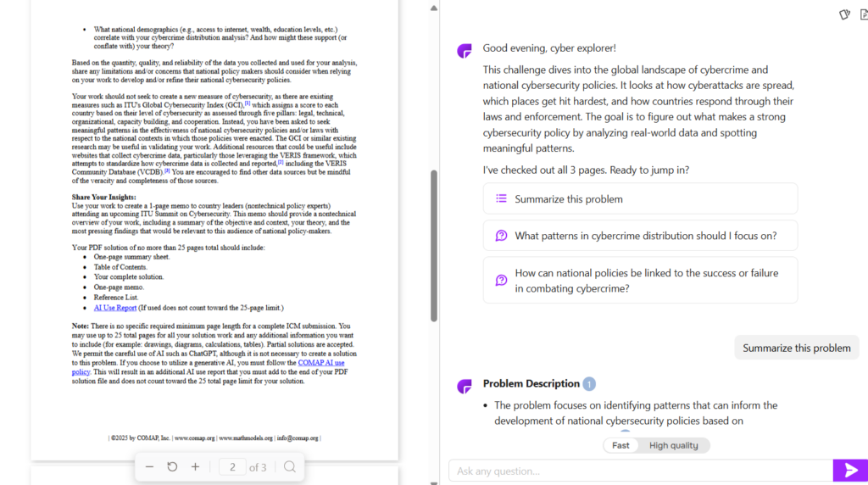Select the Fast response mode
This screenshot has height=485, width=868.
point(620,445)
